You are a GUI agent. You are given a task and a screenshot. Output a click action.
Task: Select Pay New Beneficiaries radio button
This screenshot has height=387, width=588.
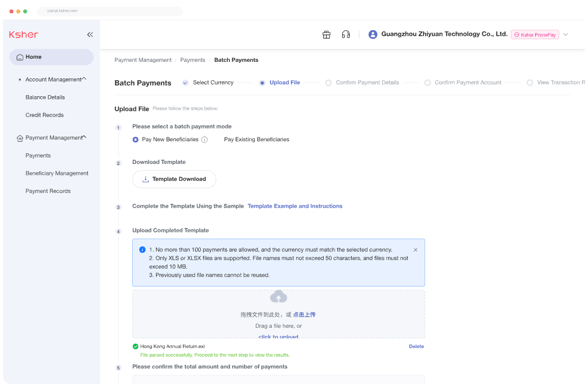click(x=135, y=140)
